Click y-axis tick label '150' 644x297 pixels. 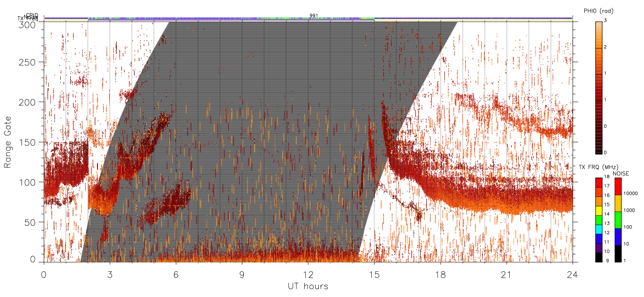[29, 142]
